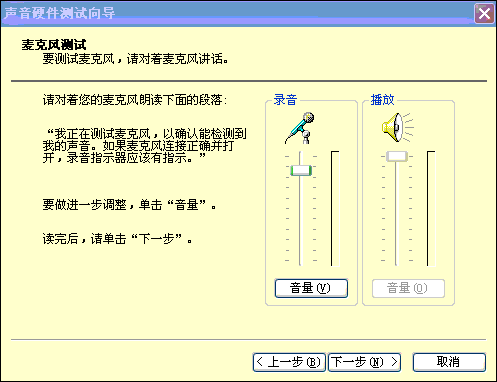Proceed with 下一步(N)
This screenshot has height=382, width=497.
pyautogui.click(x=364, y=362)
